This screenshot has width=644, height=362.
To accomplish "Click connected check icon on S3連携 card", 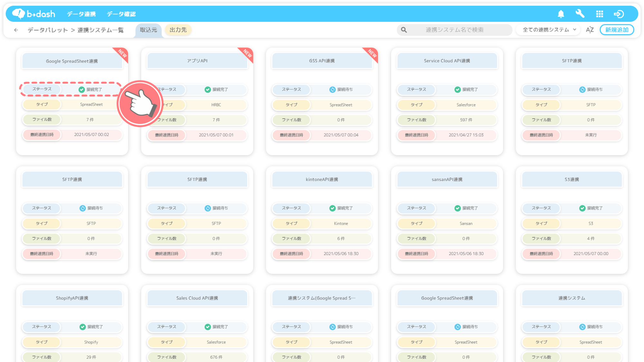I will coord(582,208).
